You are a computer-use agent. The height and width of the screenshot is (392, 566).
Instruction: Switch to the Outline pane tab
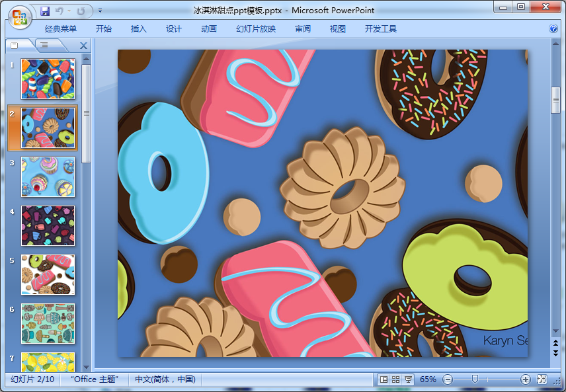pyautogui.click(x=44, y=46)
